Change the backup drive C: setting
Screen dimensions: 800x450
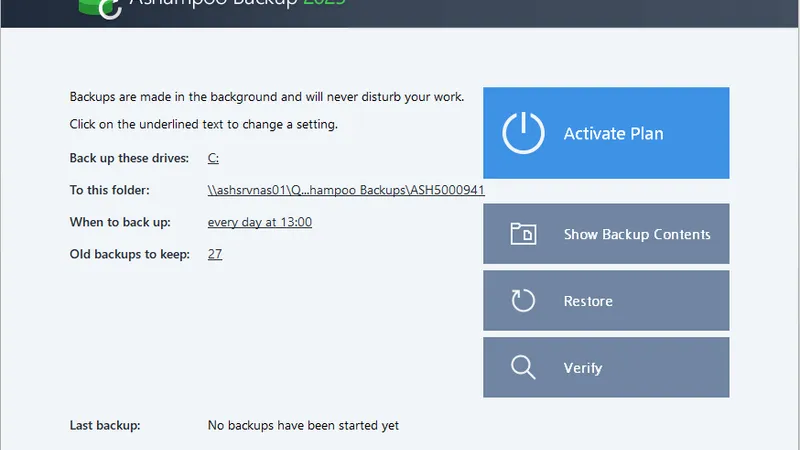coord(213,158)
